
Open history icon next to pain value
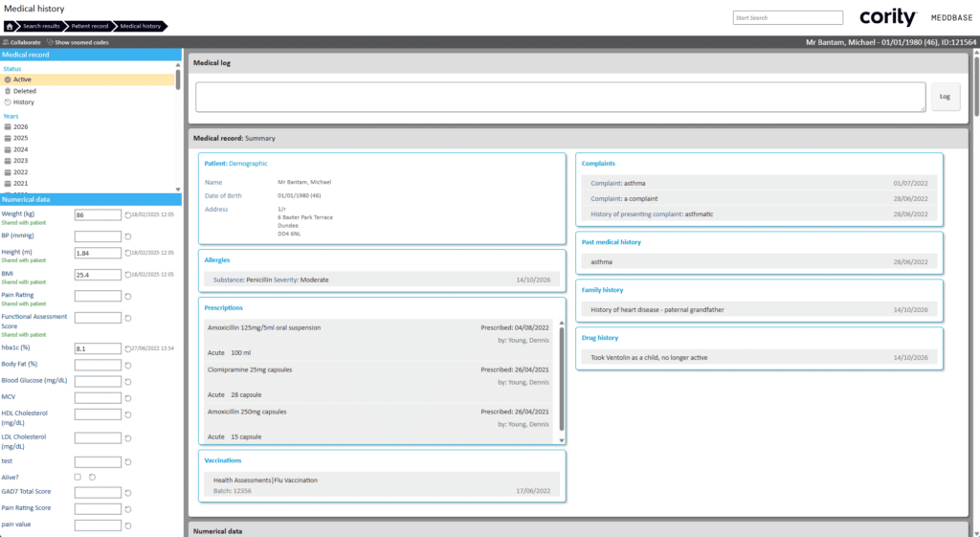pyautogui.click(x=127, y=526)
